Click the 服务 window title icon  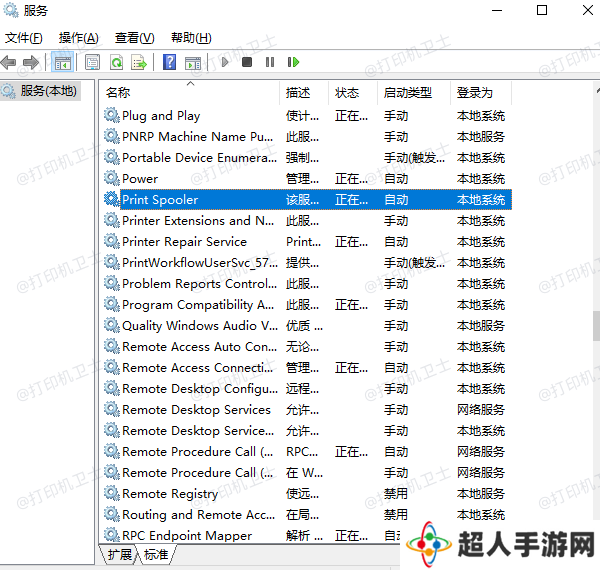click(11, 10)
